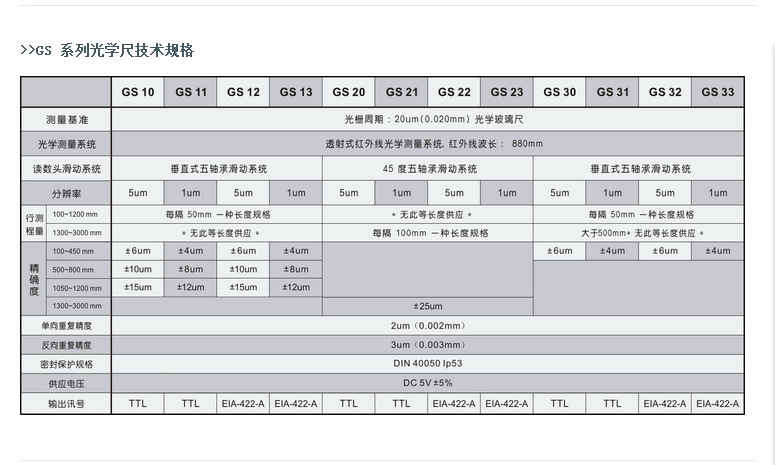Viewport: 775px width, 465px height.
Task: Click the '1um' resolution under GS 23
Action: point(507,193)
